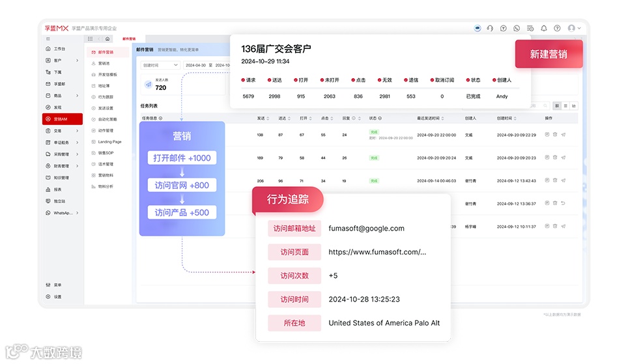628x364 pixels.
Task: Expand the 单证船务 sidebar menu
Action: click(63, 143)
